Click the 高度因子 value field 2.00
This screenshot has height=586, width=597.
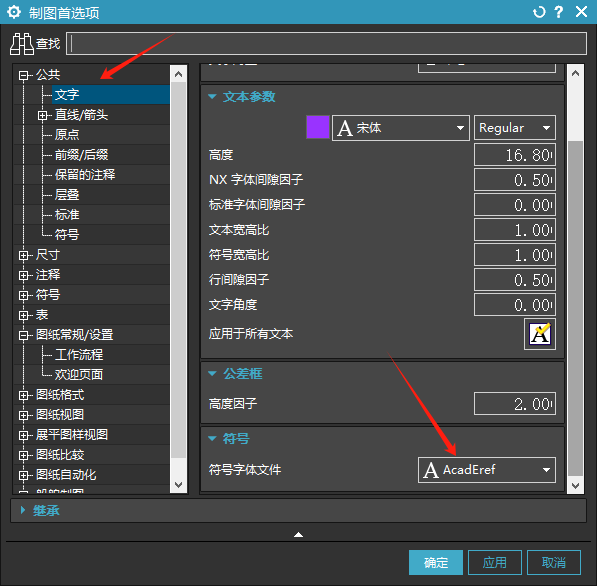click(x=515, y=404)
